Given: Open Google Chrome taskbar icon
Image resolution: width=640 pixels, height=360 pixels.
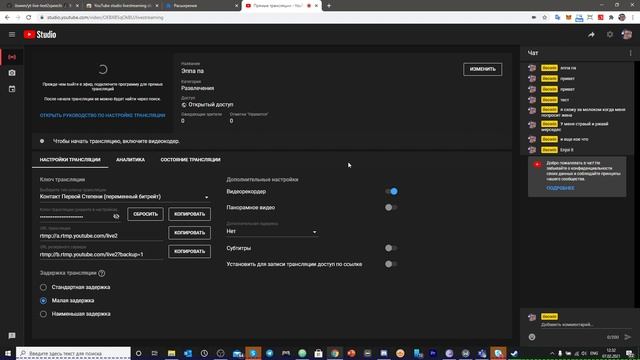Looking at the screenshot, I should click(335, 353).
